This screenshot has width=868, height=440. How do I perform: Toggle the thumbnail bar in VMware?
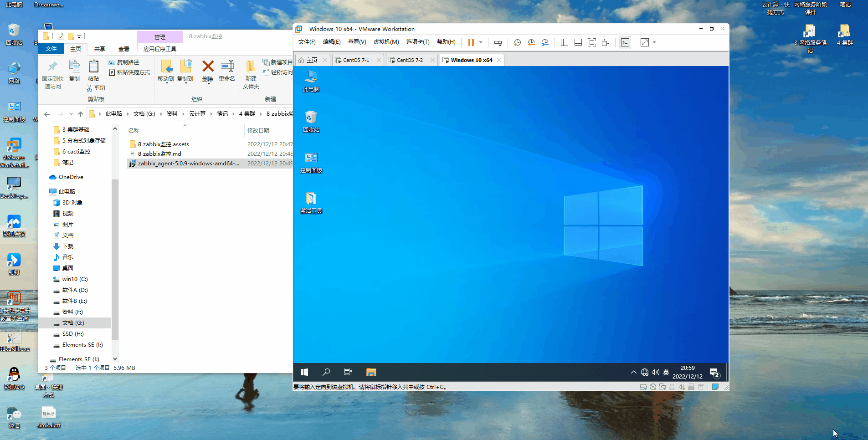[578, 42]
